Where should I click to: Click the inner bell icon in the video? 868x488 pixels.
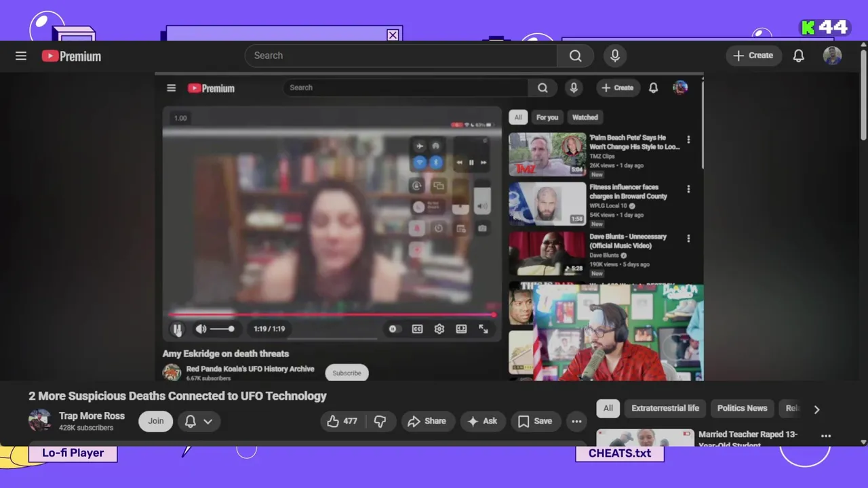pos(653,87)
